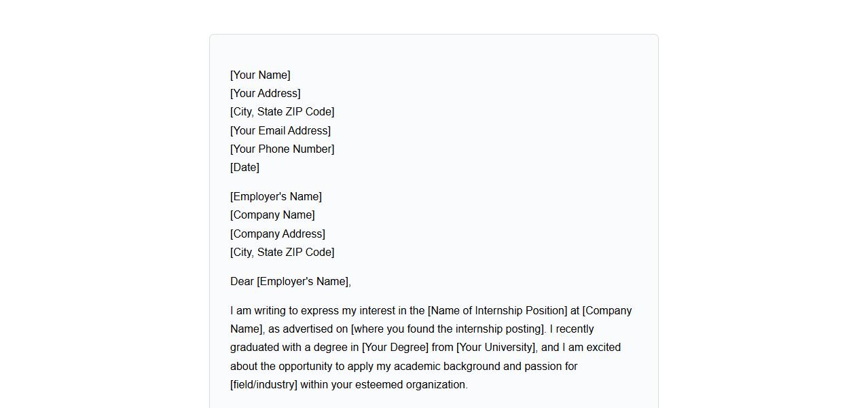The image size is (868, 408).
Task: Click the Dear [Employer's Name] salutation
Action: pyautogui.click(x=290, y=282)
